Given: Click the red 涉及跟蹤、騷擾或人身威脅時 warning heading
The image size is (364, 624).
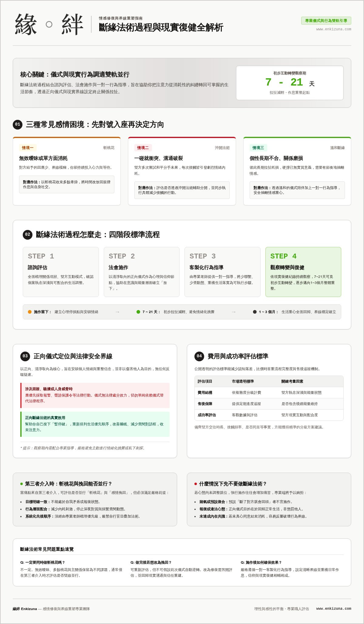Looking at the screenshot, I should (49, 389).
